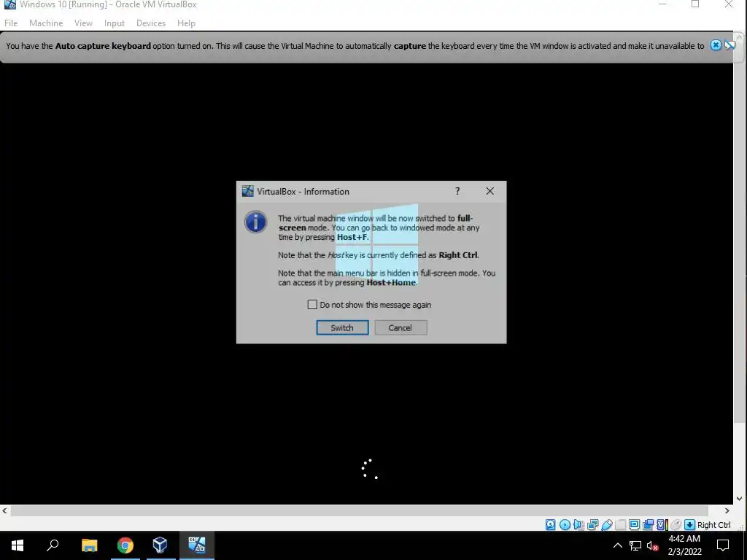This screenshot has height=560, width=747.
Task: Click the hard disk activity status icon
Action: coord(551,525)
